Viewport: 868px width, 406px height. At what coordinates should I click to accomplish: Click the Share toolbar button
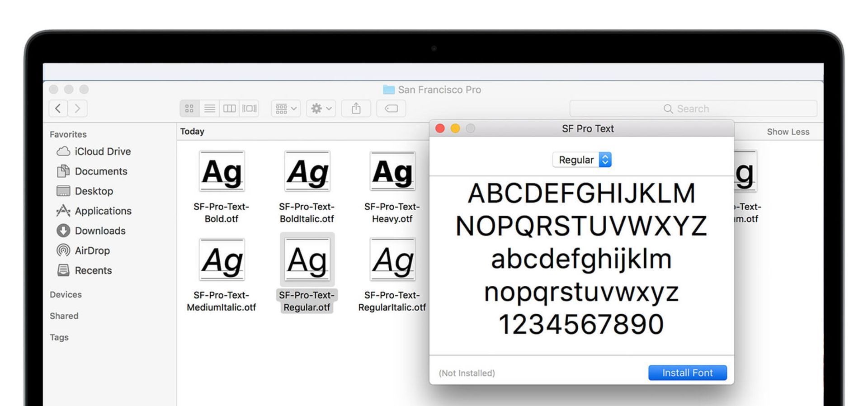tap(356, 109)
